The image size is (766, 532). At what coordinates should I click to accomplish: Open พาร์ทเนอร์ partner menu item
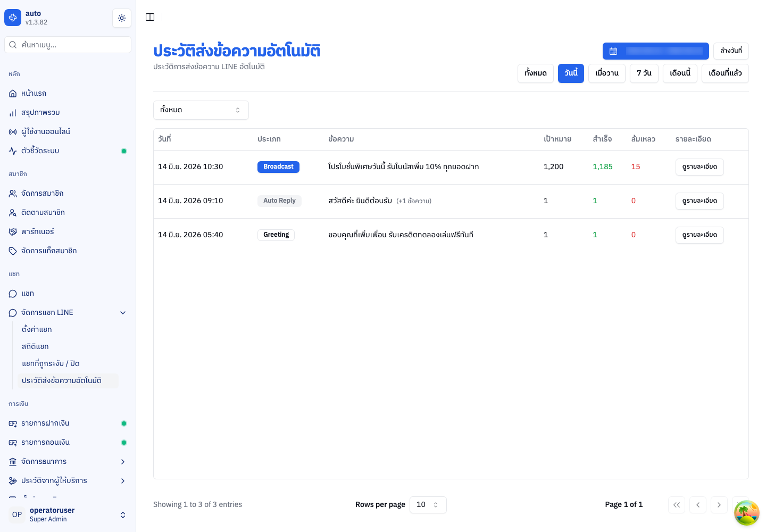(x=68, y=231)
